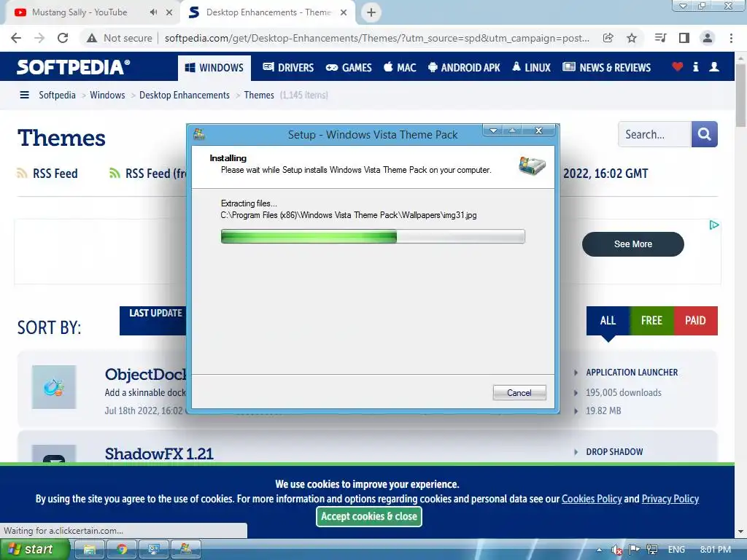Open the media control icon in Chrome toolbar
This screenshot has height=560, width=747.
click(660, 38)
